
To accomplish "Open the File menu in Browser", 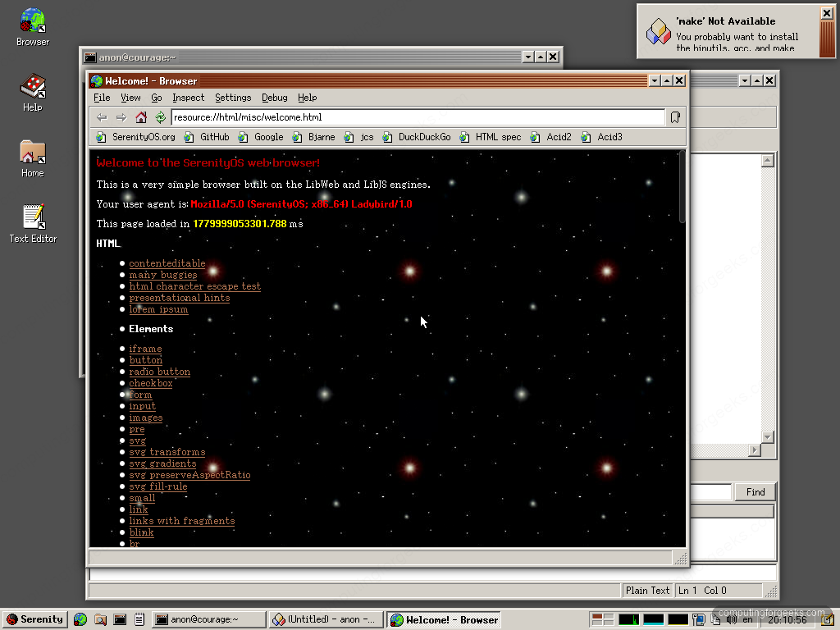I will pyautogui.click(x=102, y=98).
